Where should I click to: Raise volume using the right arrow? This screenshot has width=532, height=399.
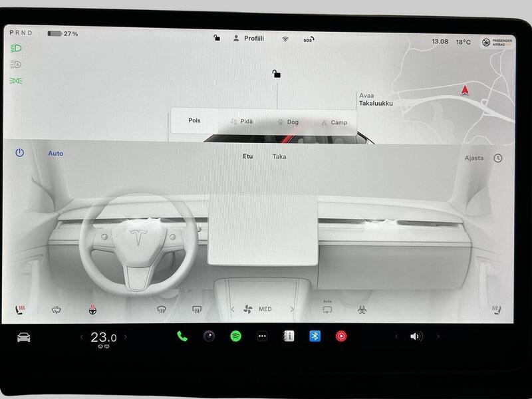click(x=439, y=336)
